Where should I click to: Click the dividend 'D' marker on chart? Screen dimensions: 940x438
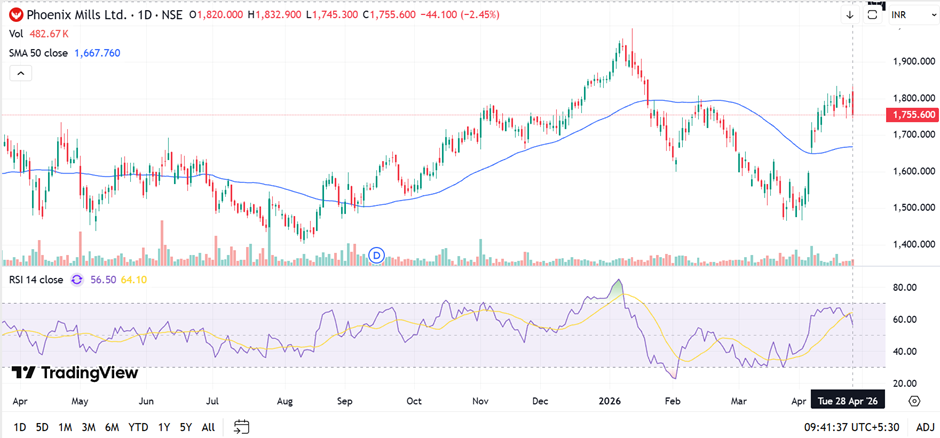377,255
